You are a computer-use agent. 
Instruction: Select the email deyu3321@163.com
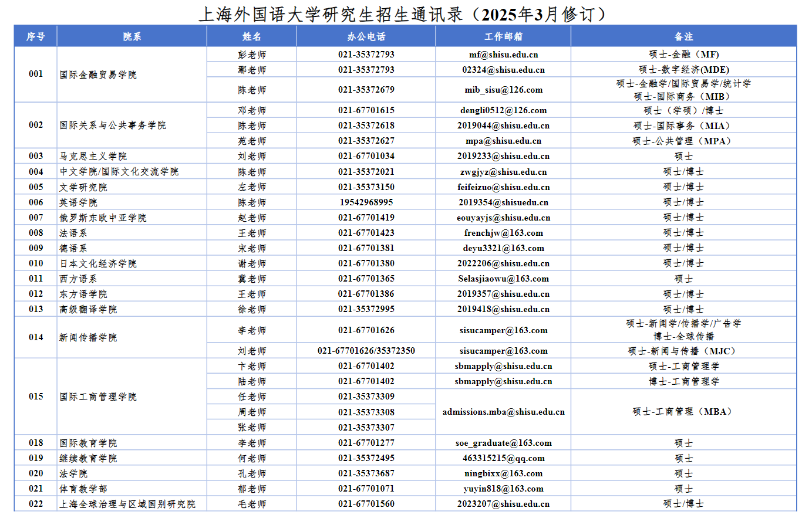[503, 248]
